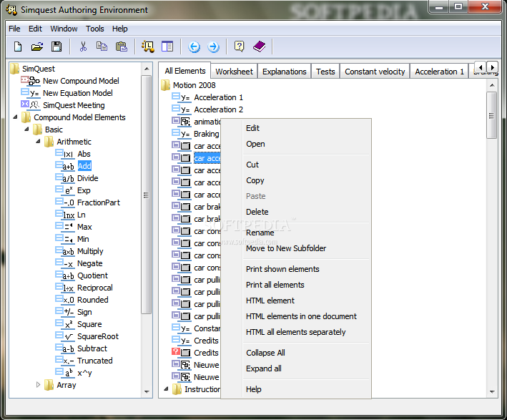507x420 pixels.
Task: Click the SquareRoot element icon
Action: [x=64, y=336]
